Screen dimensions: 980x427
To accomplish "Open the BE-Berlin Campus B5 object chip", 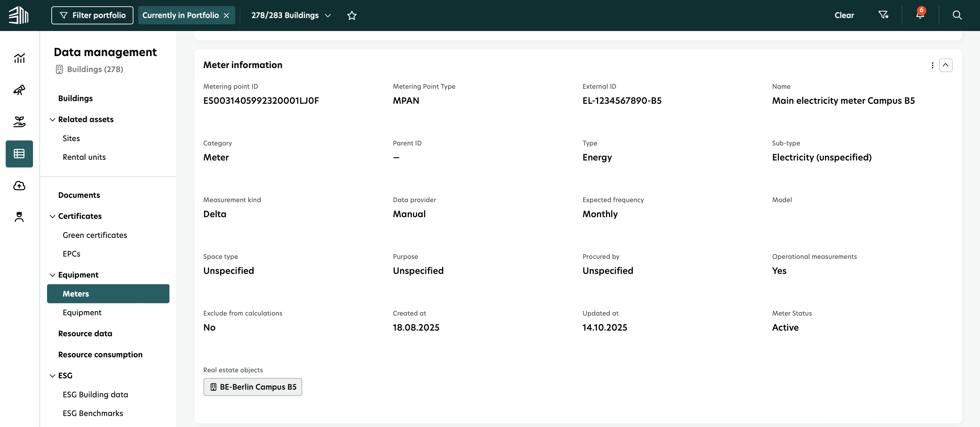I will (x=252, y=387).
